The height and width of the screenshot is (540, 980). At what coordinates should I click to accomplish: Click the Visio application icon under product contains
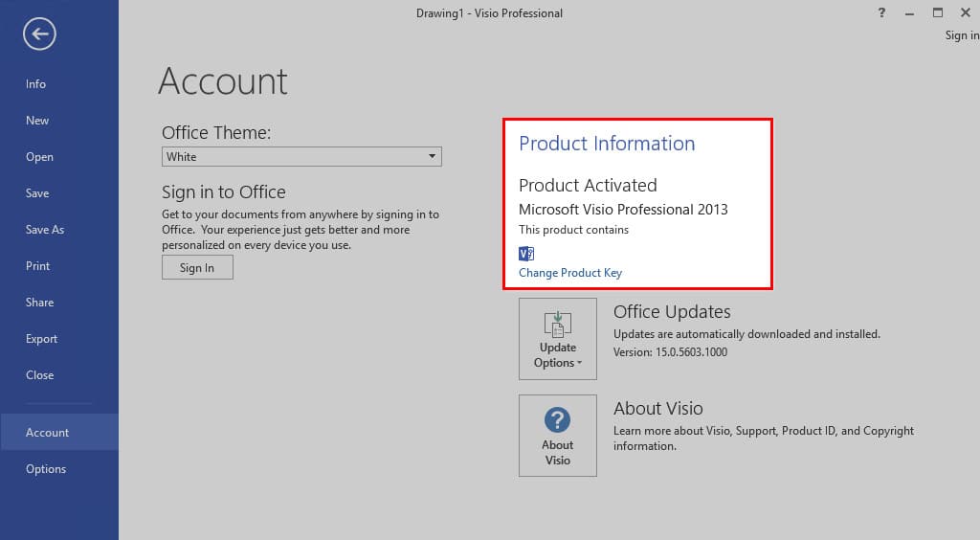(526, 253)
